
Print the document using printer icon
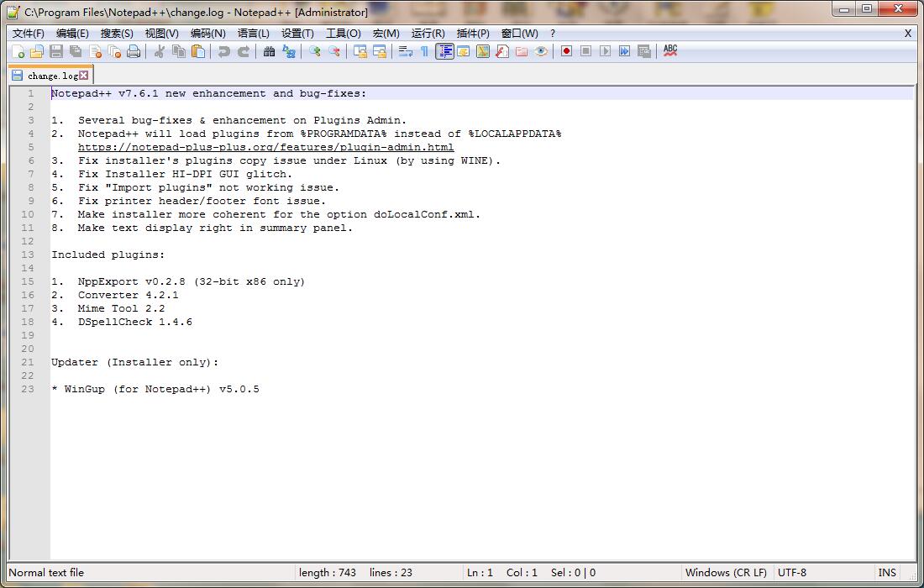pyautogui.click(x=134, y=52)
